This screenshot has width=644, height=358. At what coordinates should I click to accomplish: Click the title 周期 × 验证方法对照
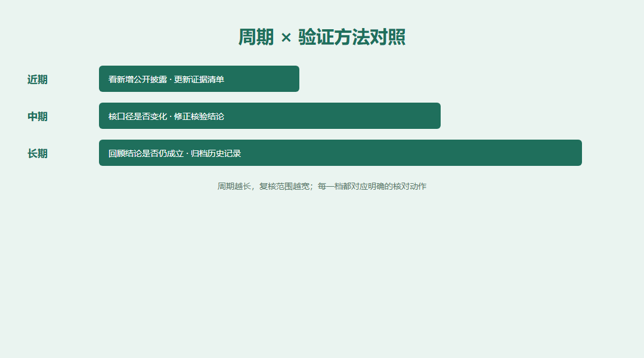[x=322, y=37]
